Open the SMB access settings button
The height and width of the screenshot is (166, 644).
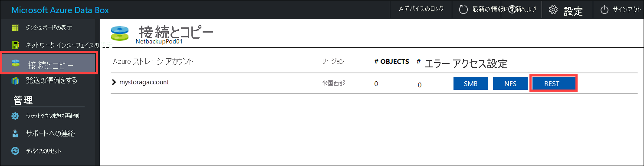pos(470,83)
